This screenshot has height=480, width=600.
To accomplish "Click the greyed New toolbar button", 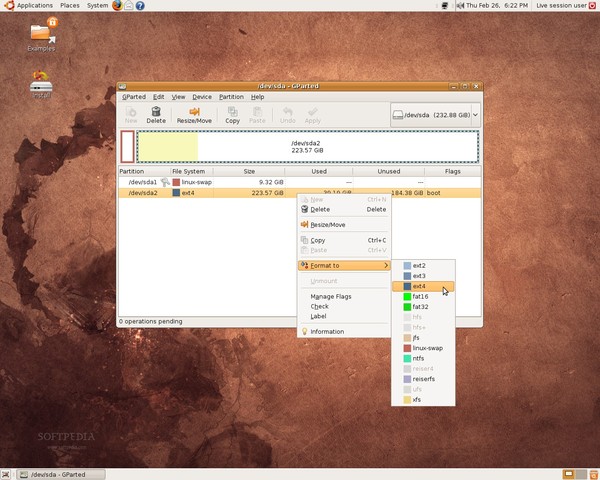I will tap(131, 115).
